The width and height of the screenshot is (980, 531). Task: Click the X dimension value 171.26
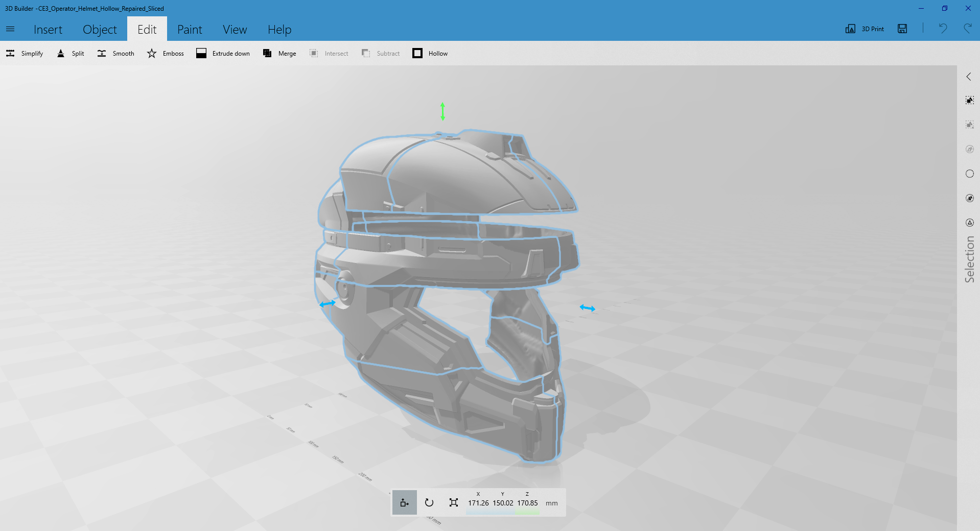click(478, 503)
